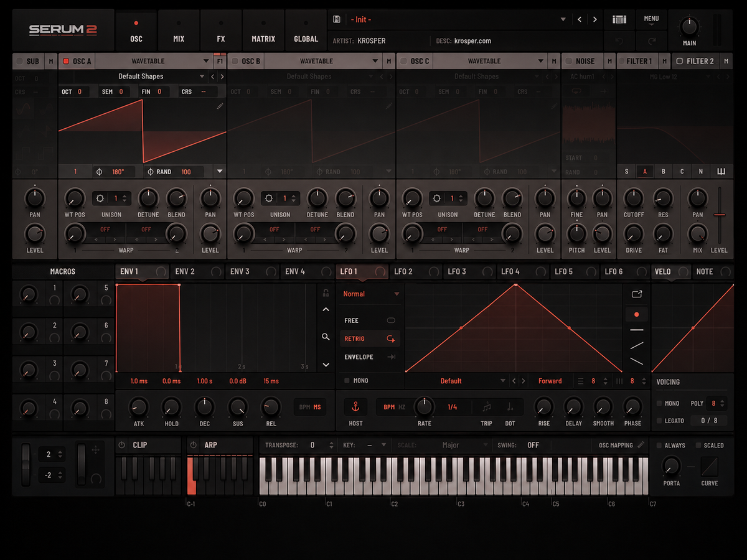Open OSC B WAVETABLE type dropdown
This screenshot has width=747, height=560.
click(375, 61)
